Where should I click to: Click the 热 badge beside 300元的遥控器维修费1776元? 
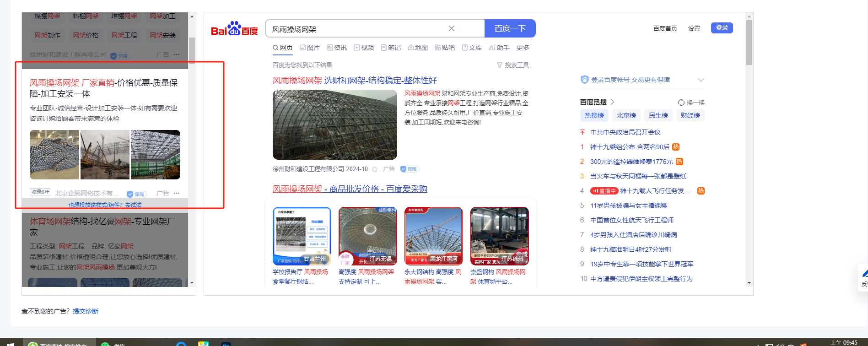coord(679,162)
